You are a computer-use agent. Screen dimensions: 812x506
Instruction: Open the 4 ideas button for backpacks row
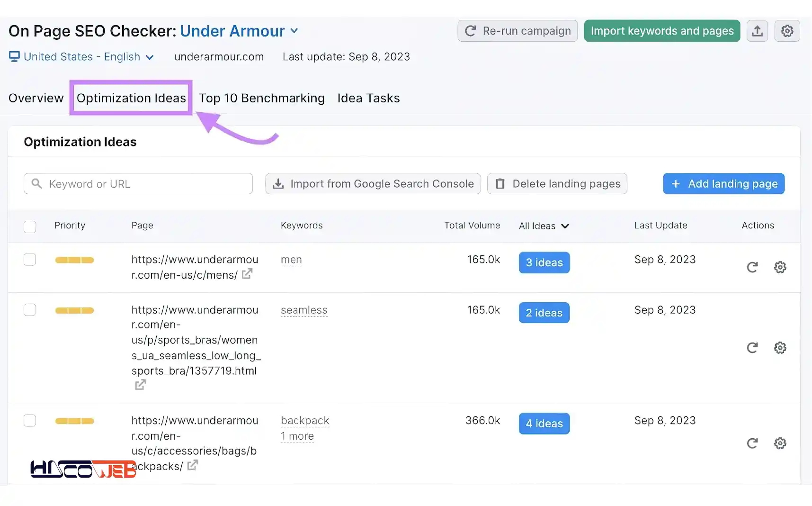[x=544, y=424]
